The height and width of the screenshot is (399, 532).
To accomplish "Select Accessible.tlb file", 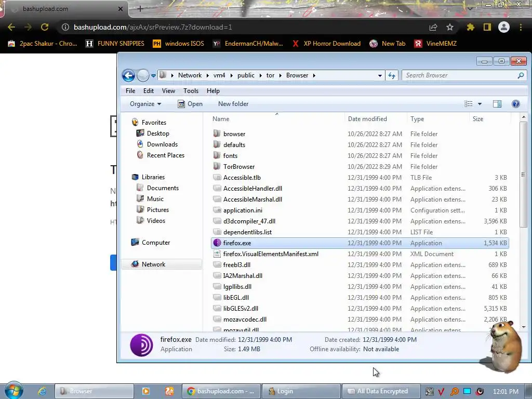I will 242,178.
